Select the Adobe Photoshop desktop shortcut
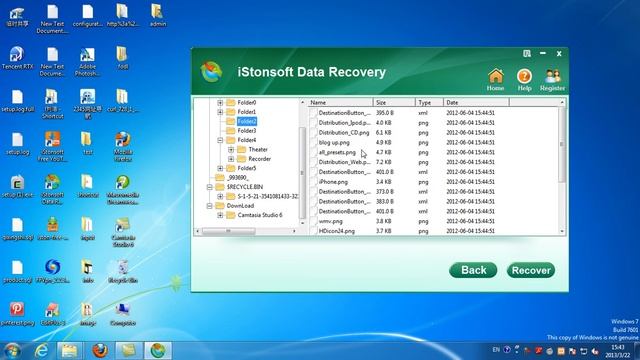Image resolution: width=640 pixels, height=360 pixels. click(x=87, y=62)
